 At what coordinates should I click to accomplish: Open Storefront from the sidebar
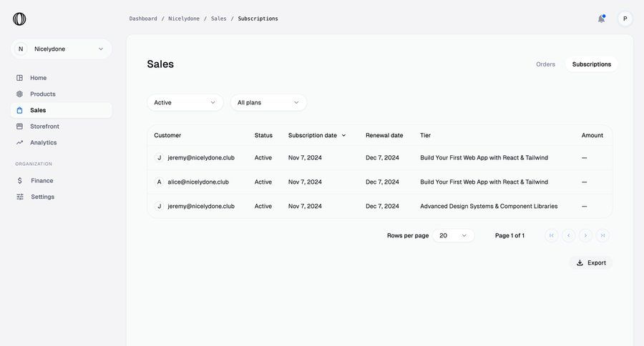click(x=44, y=127)
